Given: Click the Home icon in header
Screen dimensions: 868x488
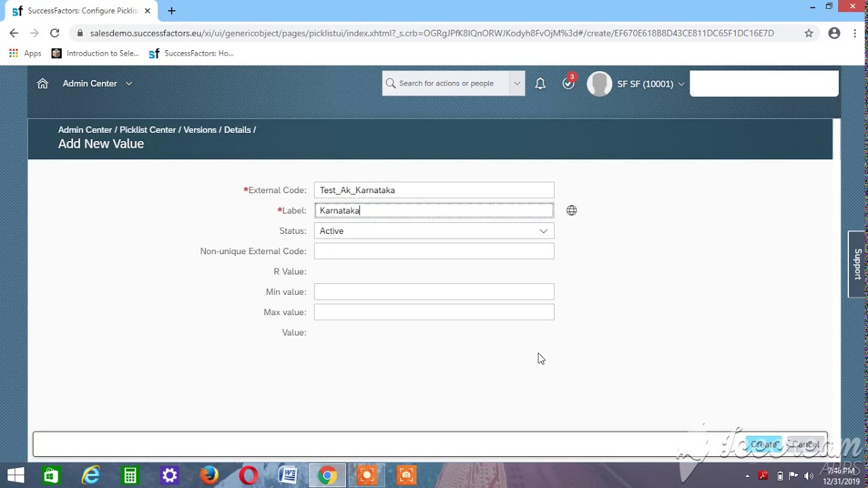Looking at the screenshot, I should click(x=43, y=83).
